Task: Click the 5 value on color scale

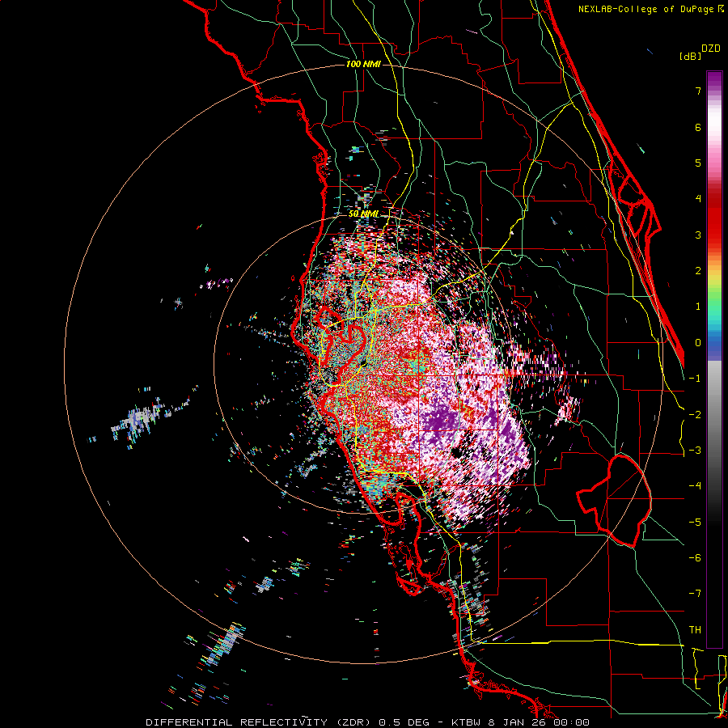Action: 698,163
